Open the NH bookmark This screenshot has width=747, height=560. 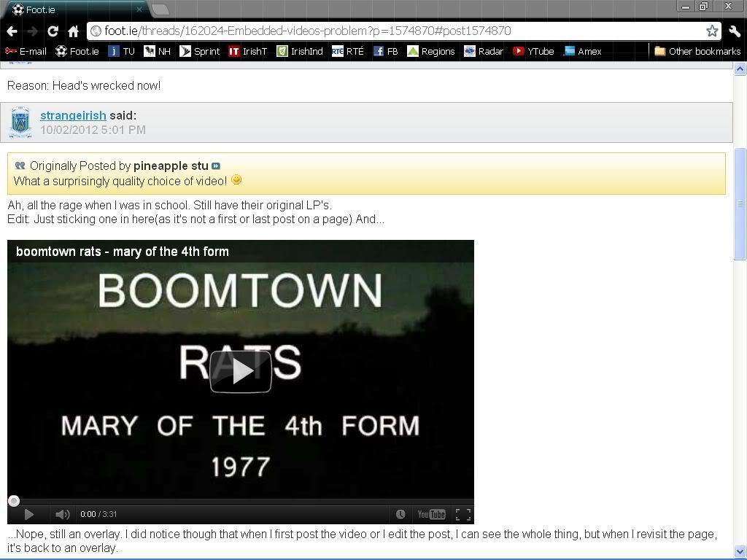158,51
